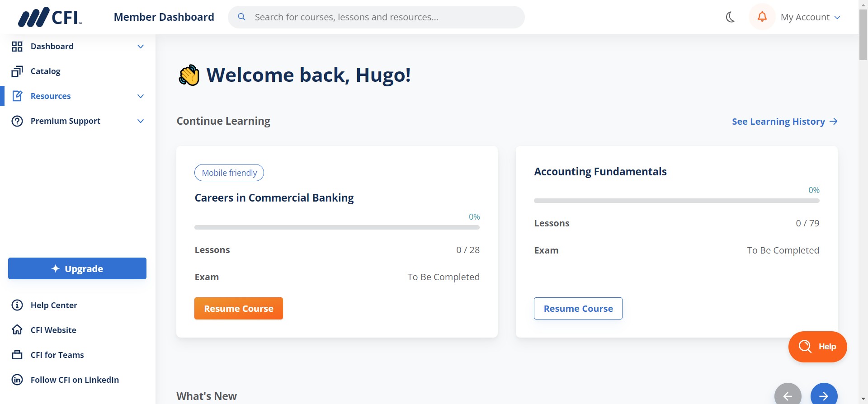Expand the Resources submenu chevron
868x404 pixels.
click(141, 96)
